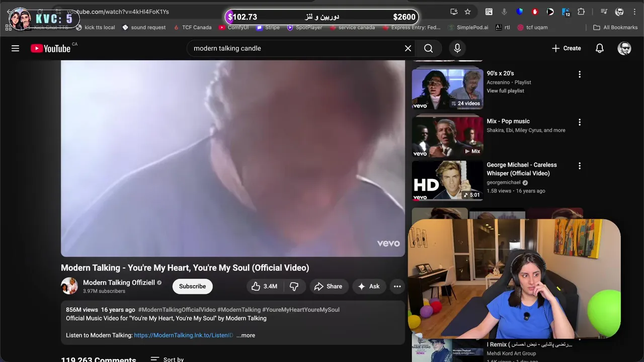Image resolution: width=644 pixels, height=362 pixels.
Task: Open tcf uqam bookmark
Action: pyautogui.click(x=532, y=27)
